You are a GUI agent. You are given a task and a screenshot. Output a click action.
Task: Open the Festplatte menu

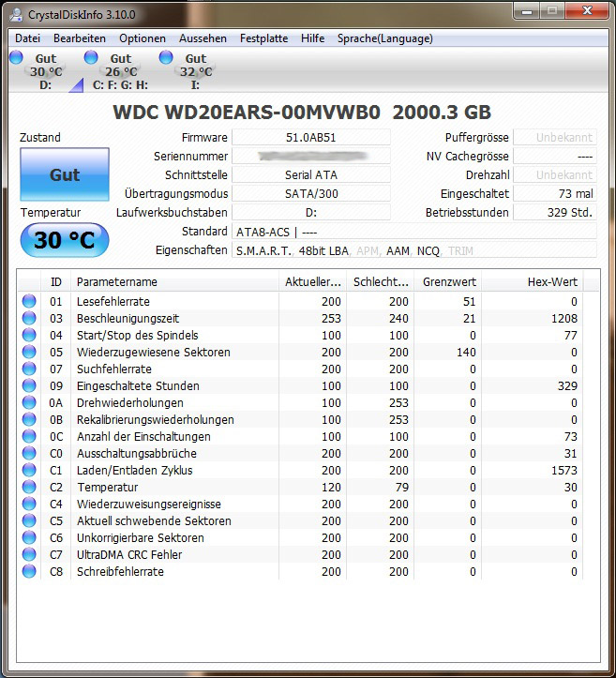(x=263, y=38)
